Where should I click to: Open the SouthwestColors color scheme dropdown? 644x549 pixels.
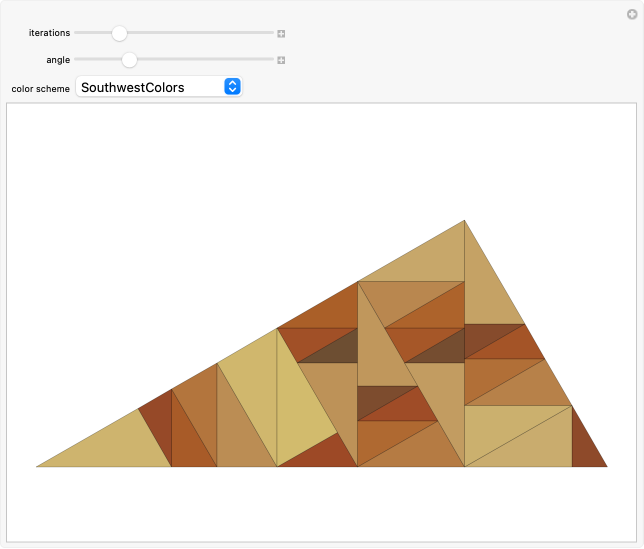158,87
